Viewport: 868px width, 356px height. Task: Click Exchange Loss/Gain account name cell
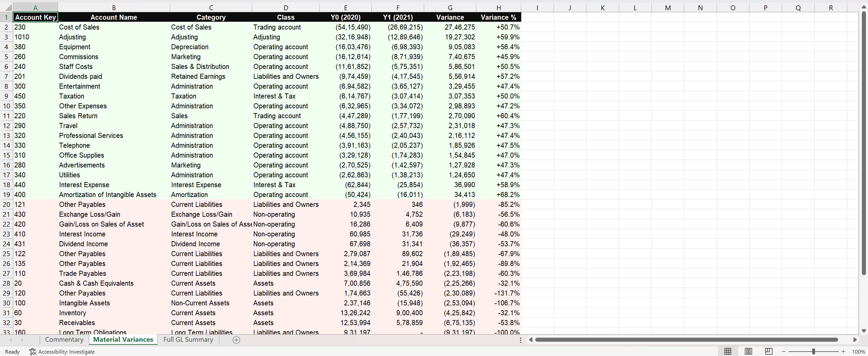tap(114, 214)
